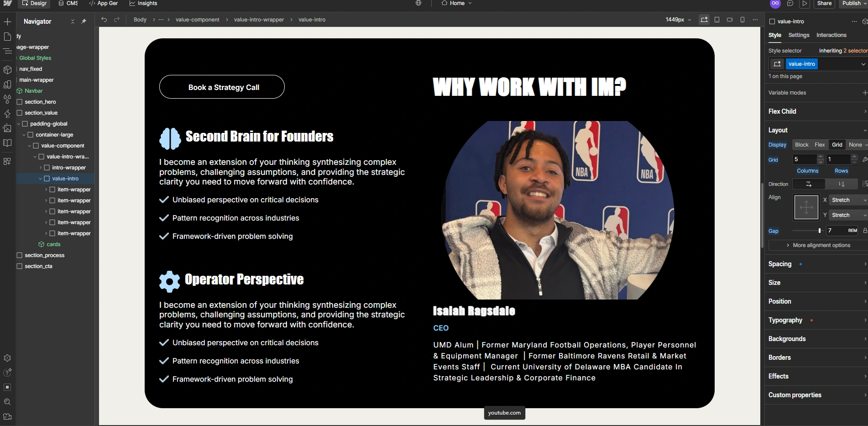Click value-intro-wrapper in the breadcrumb
The image size is (868, 426).
(259, 20)
